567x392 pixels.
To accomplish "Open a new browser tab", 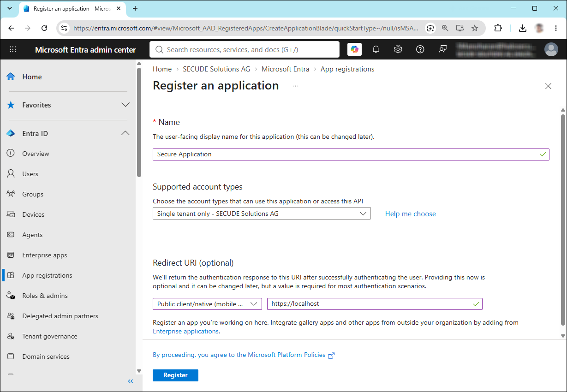I will [135, 8].
